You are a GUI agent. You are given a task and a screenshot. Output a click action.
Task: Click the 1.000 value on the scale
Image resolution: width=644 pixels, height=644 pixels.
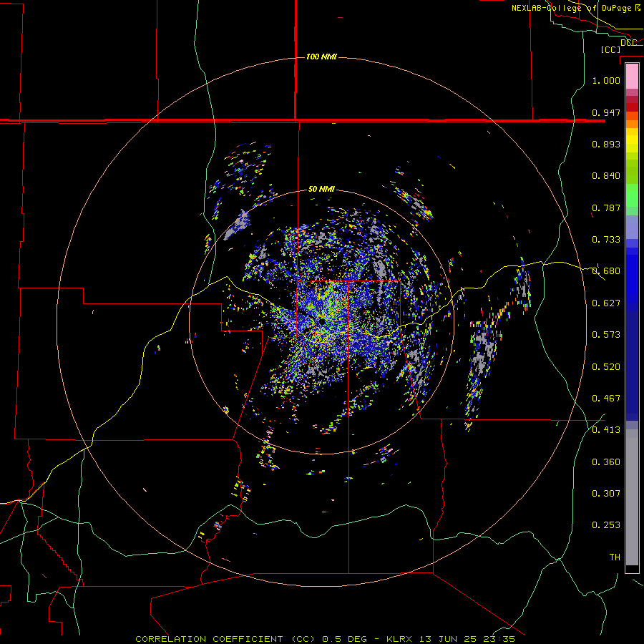606,80
